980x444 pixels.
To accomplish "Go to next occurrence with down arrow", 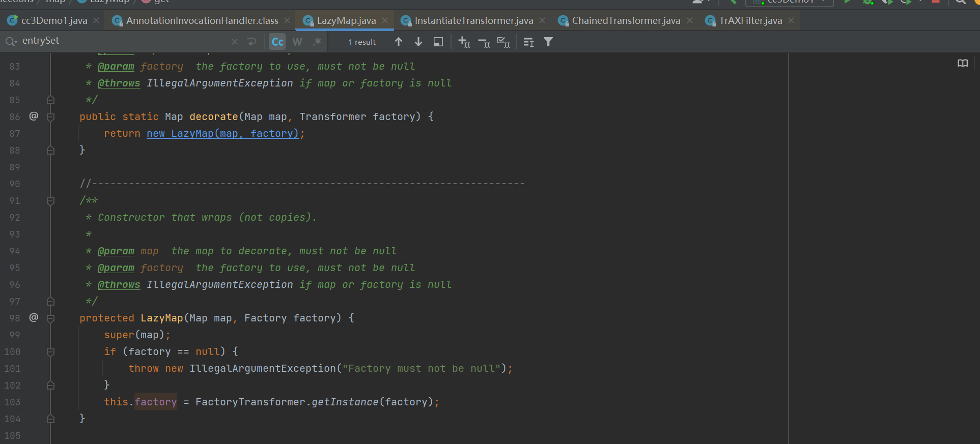I will [x=418, y=42].
